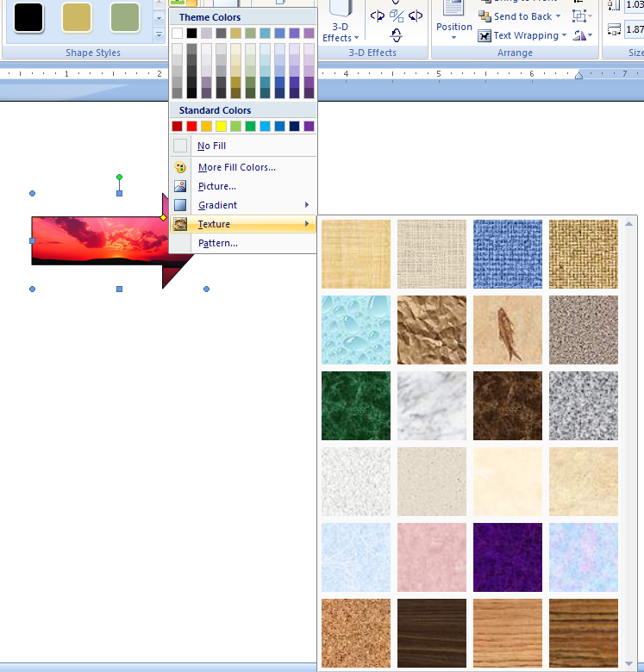The width and height of the screenshot is (644, 672).
Task: Click the gradient square icon
Action: click(x=180, y=205)
